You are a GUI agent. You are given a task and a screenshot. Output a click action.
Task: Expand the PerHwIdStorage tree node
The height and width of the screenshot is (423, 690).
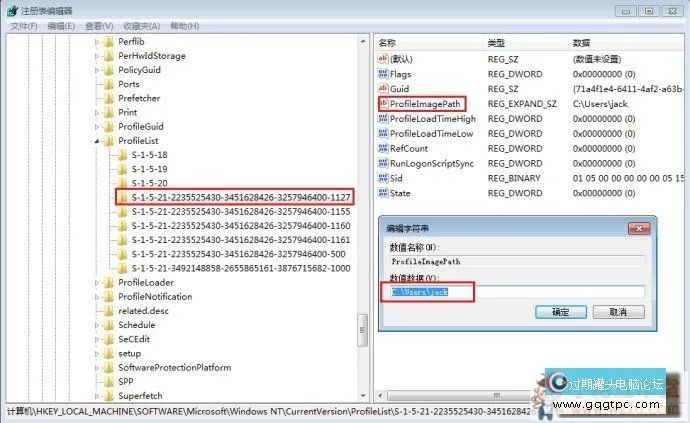tap(97, 56)
